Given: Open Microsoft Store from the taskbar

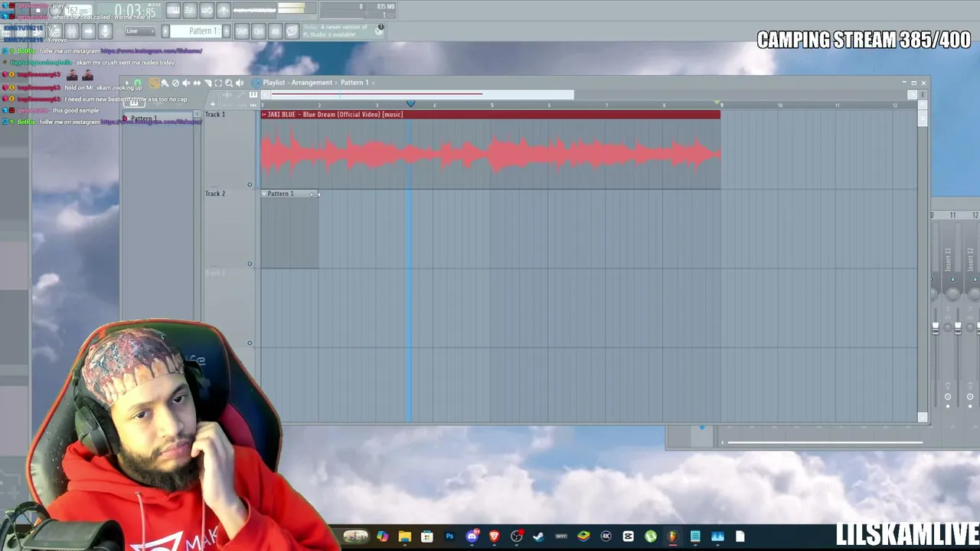Looking at the screenshot, I should [x=427, y=536].
